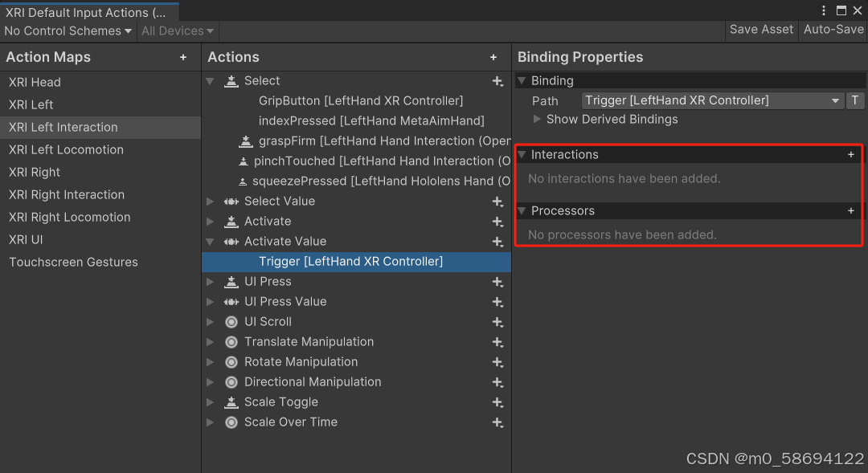Click the T icon next to the Path field
868x473 pixels.
pyautogui.click(x=854, y=100)
